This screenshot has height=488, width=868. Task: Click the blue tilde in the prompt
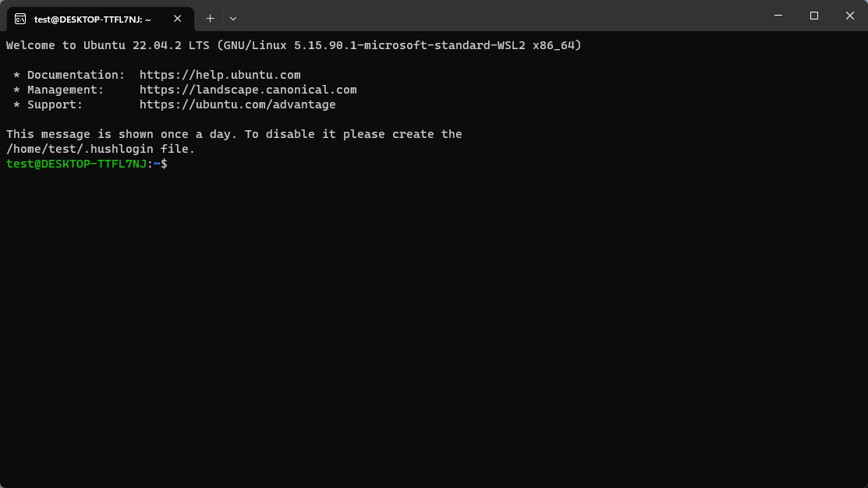click(157, 164)
